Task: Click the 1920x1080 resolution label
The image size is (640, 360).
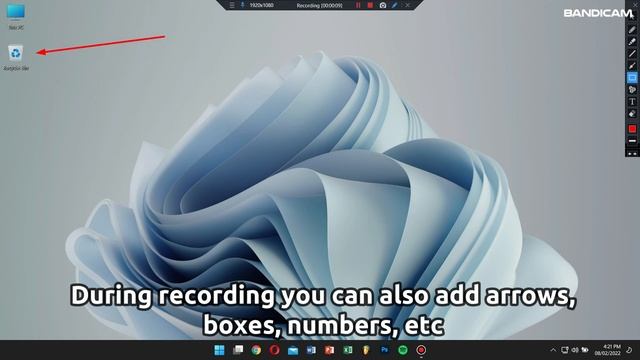Action: [261, 5]
